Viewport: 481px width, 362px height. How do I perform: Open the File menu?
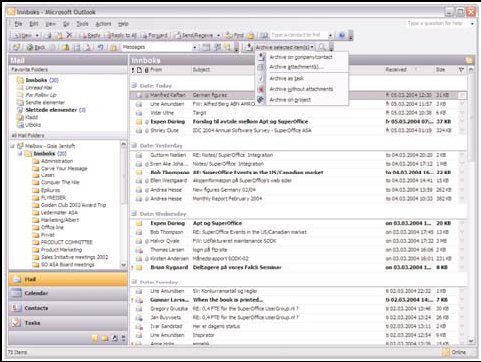[x=19, y=24]
